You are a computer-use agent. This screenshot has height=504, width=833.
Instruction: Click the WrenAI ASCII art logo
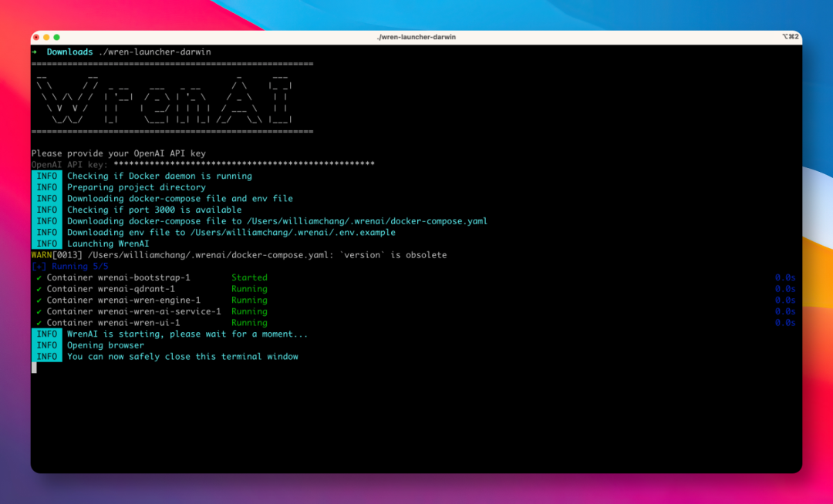[164, 98]
